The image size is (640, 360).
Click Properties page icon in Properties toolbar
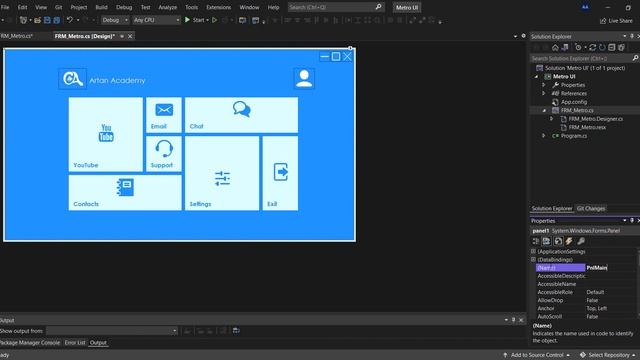tap(558, 241)
